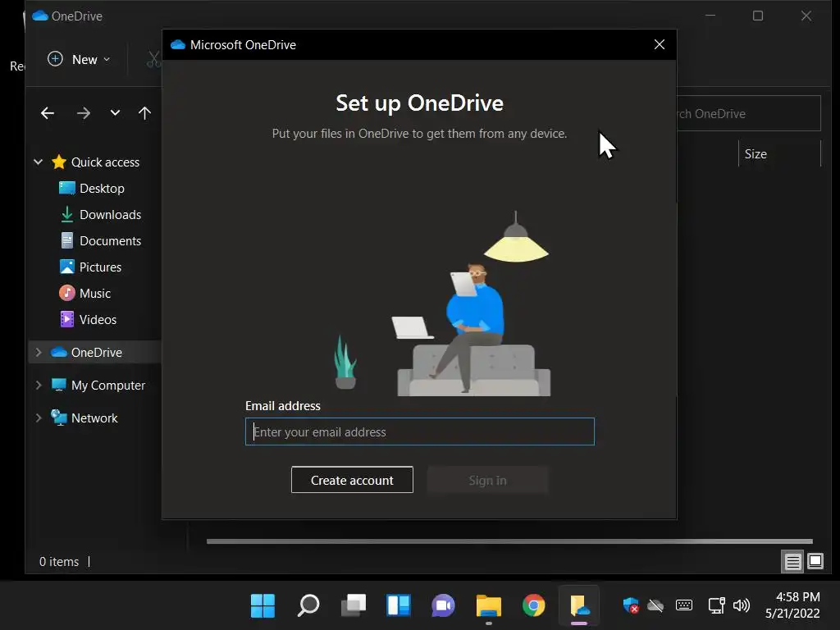Click the email address input field

coord(420,431)
